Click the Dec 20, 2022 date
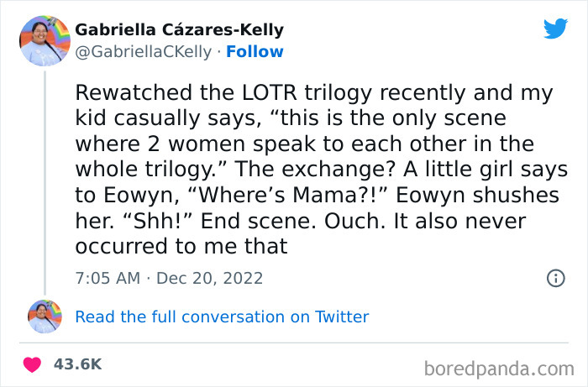 coord(209,278)
